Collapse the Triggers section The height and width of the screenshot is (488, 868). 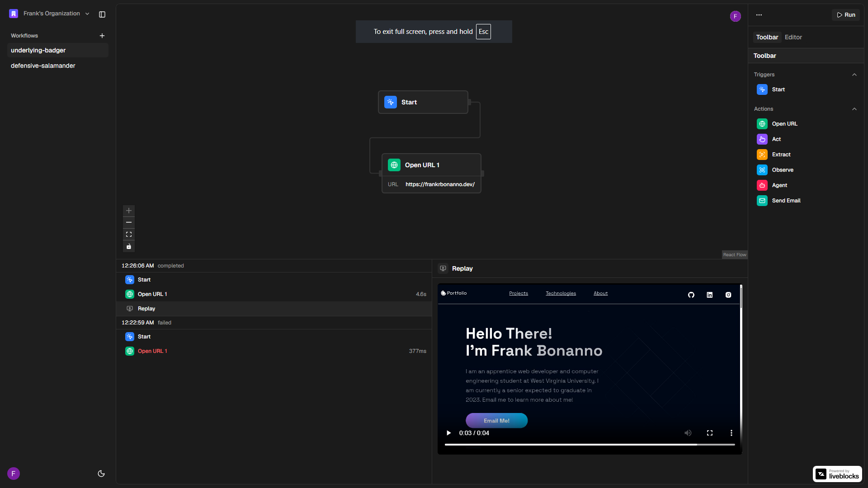coord(854,75)
